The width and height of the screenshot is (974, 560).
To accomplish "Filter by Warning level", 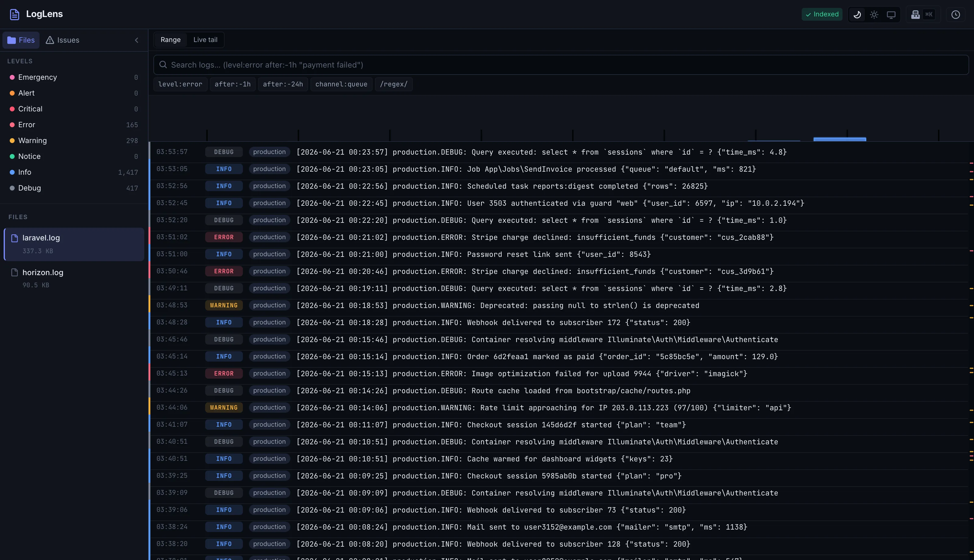I will [74, 140].
